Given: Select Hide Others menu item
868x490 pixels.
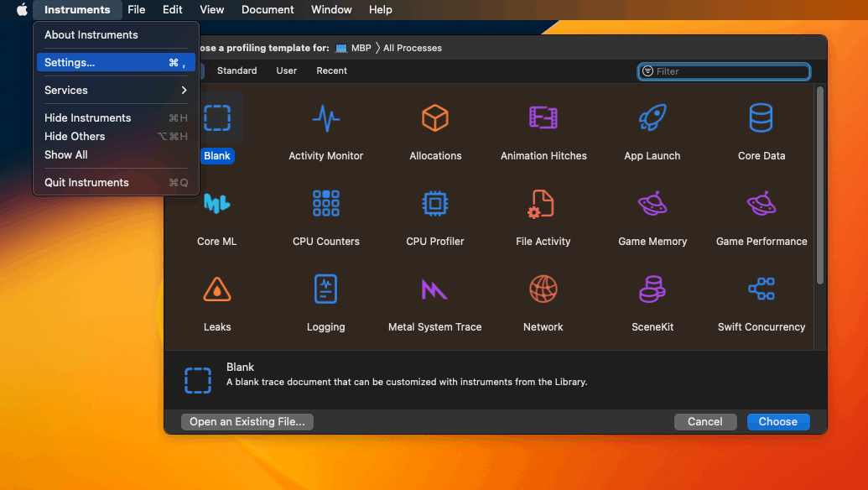Looking at the screenshot, I should pyautogui.click(x=116, y=136).
